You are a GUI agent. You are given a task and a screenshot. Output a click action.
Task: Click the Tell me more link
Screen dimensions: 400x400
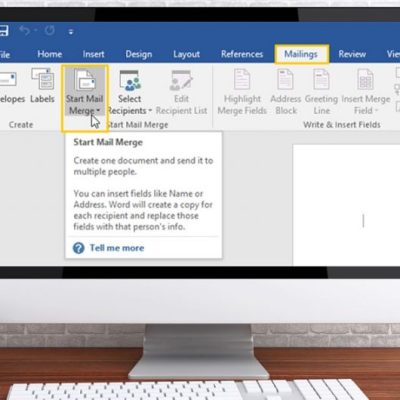(117, 248)
